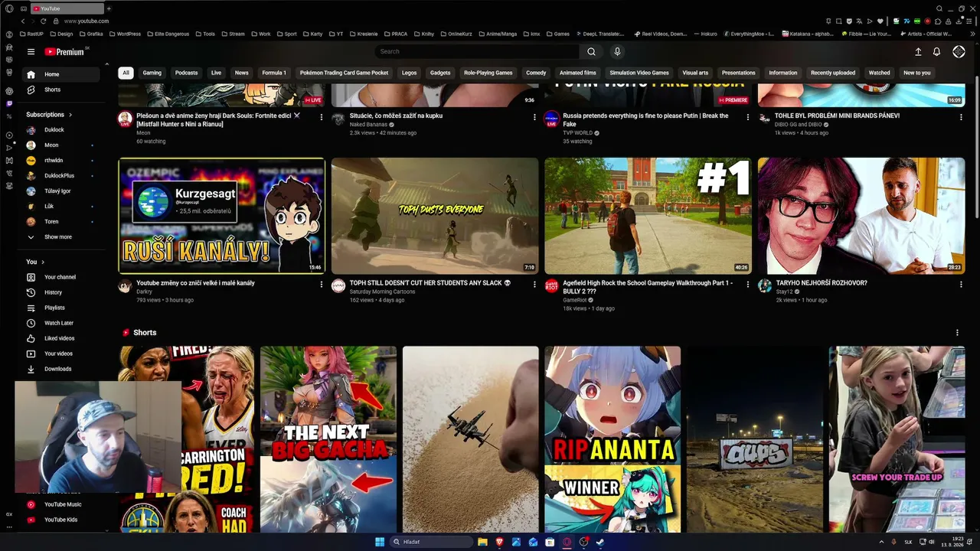
Task: Select the Formula 1 filter chip
Action: 274,73
